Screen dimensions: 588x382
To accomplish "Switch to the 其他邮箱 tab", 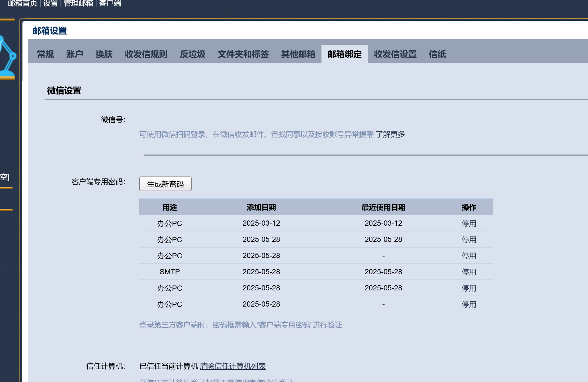I will (x=298, y=54).
